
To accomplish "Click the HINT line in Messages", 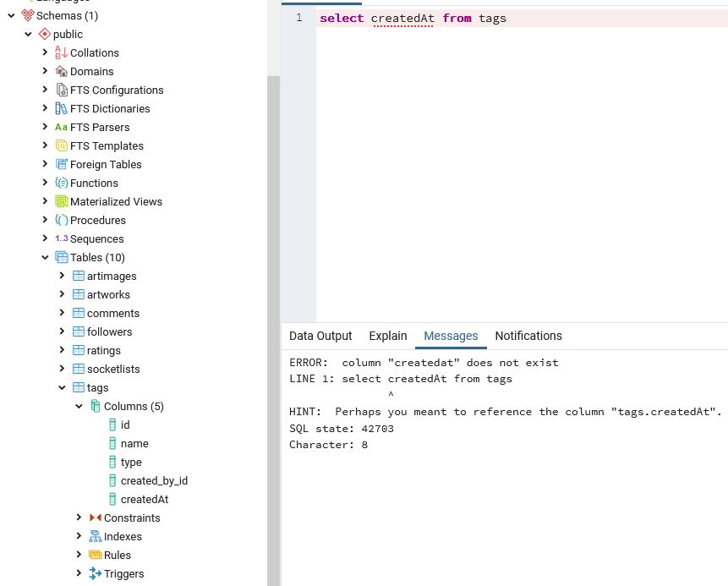I will pyautogui.click(x=505, y=412).
